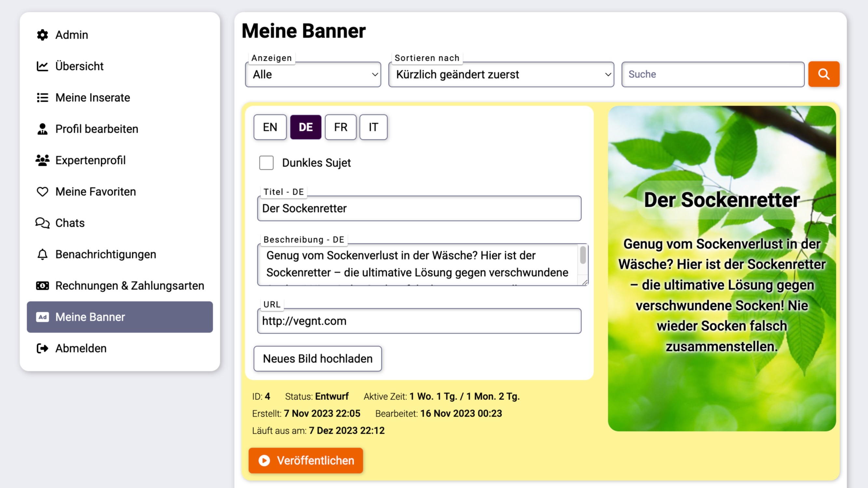868x488 pixels.
Task: Click the Abmelden logout icon
Action: [42, 348]
